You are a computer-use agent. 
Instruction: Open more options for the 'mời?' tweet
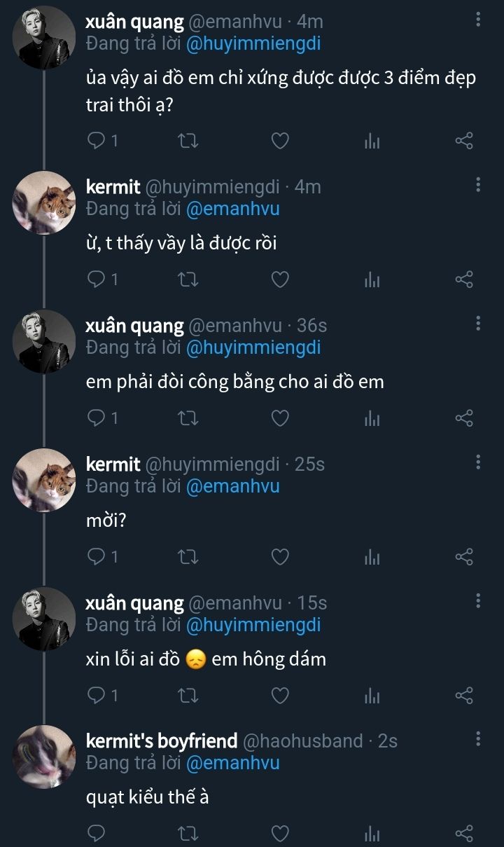pos(478,462)
